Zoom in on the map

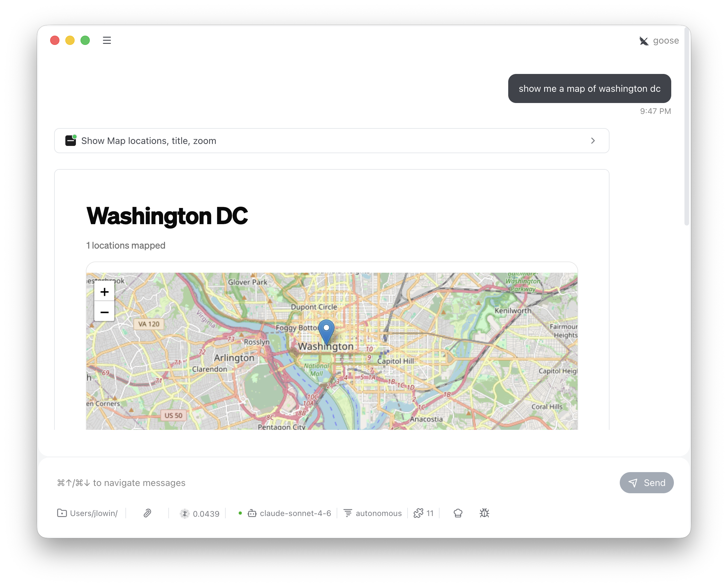[x=104, y=292]
